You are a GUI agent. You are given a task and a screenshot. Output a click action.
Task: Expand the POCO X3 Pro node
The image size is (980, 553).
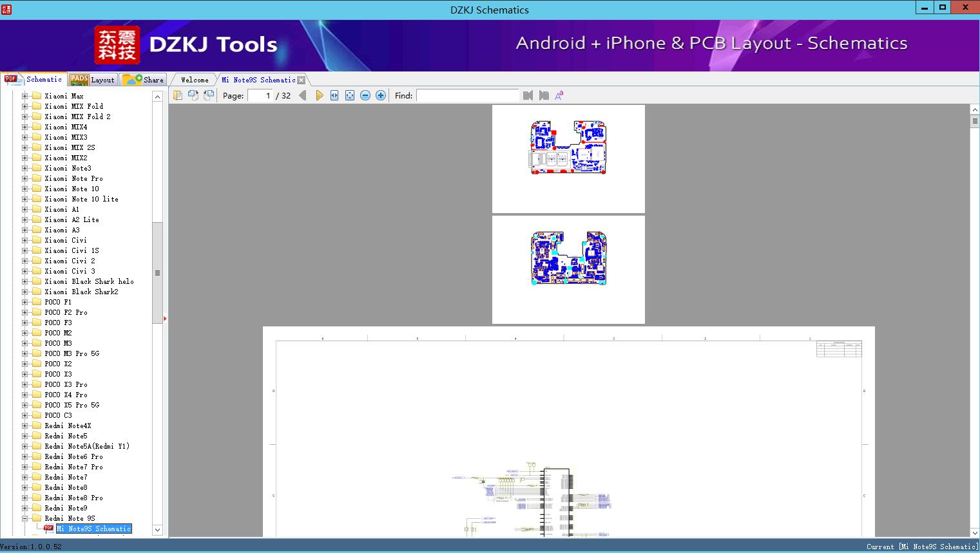pyautogui.click(x=25, y=384)
